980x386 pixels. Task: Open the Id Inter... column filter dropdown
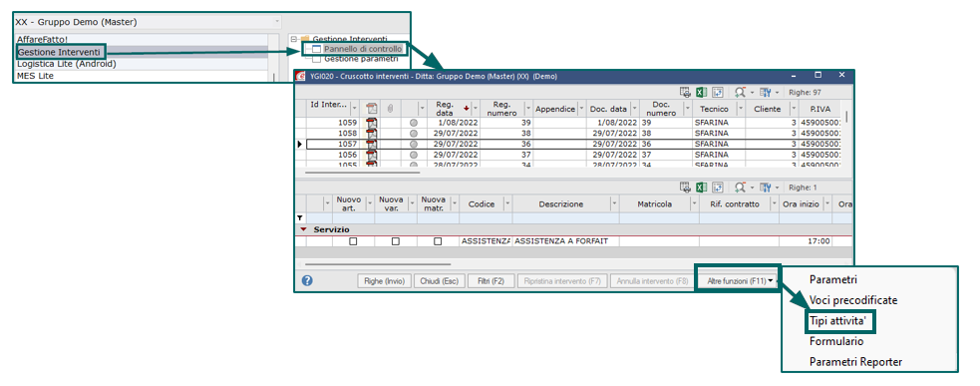click(x=355, y=109)
